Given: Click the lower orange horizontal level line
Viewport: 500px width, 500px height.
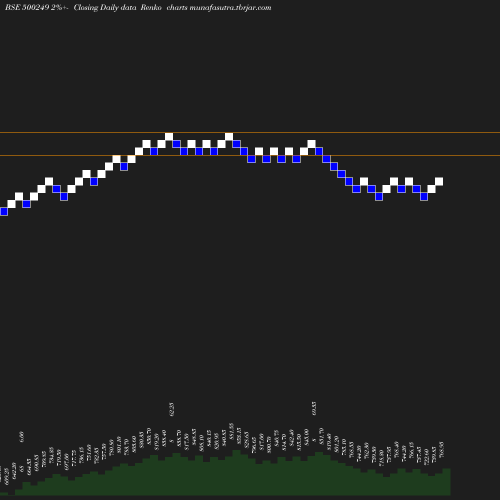Looking at the screenshot, I should point(250,155).
